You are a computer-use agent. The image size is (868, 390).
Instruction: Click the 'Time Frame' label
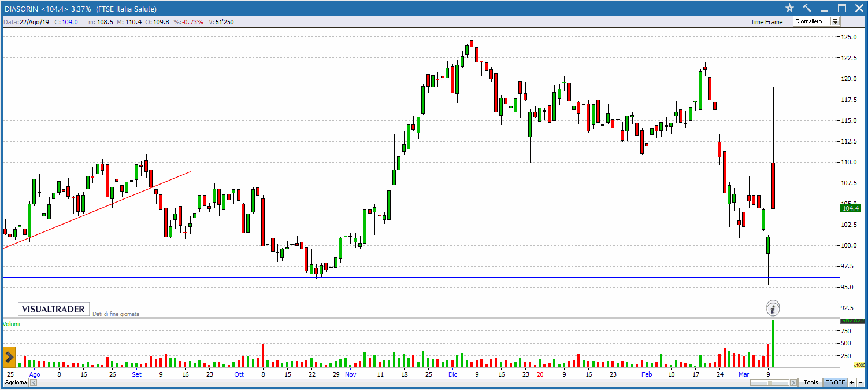[x=766, y=22]
